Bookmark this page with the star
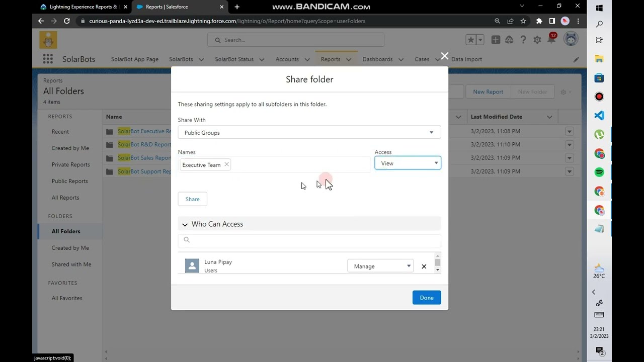This screenshot has width=644, height=362. coord(523,21)
